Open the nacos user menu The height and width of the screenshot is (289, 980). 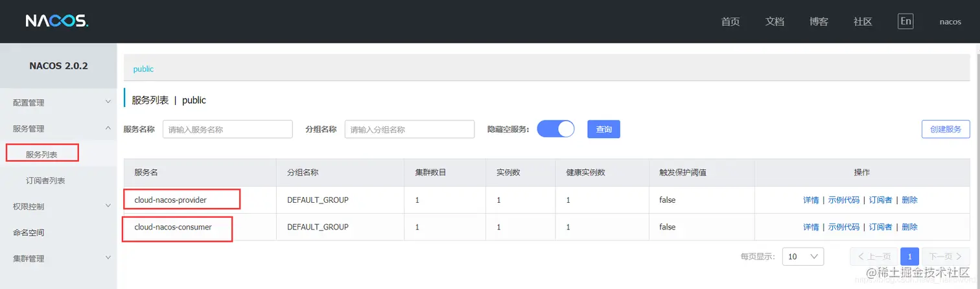tap(950, 21)
